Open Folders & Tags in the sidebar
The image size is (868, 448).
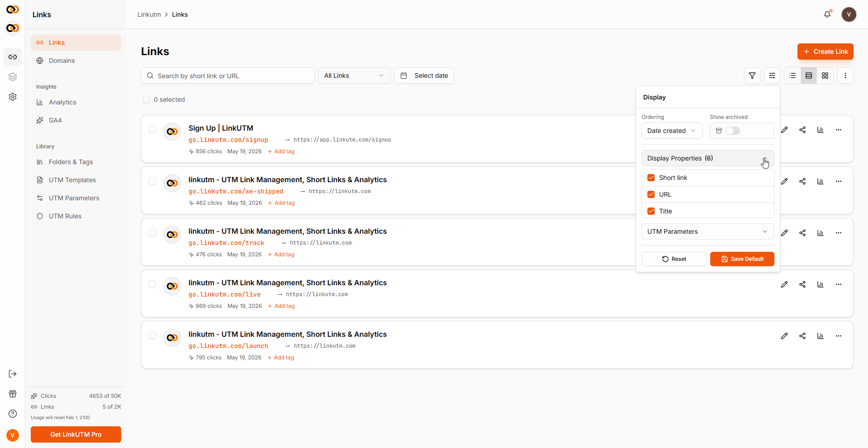pos(76,162)
